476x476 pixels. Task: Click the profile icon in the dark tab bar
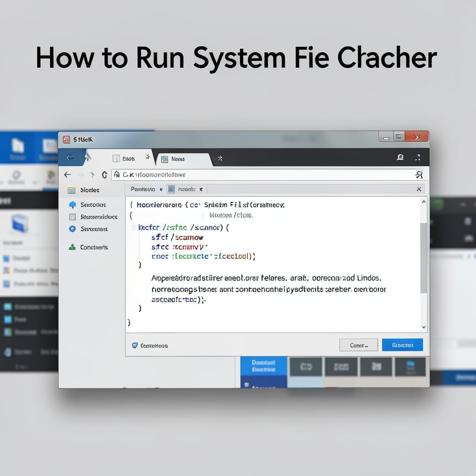pos(400,157)
